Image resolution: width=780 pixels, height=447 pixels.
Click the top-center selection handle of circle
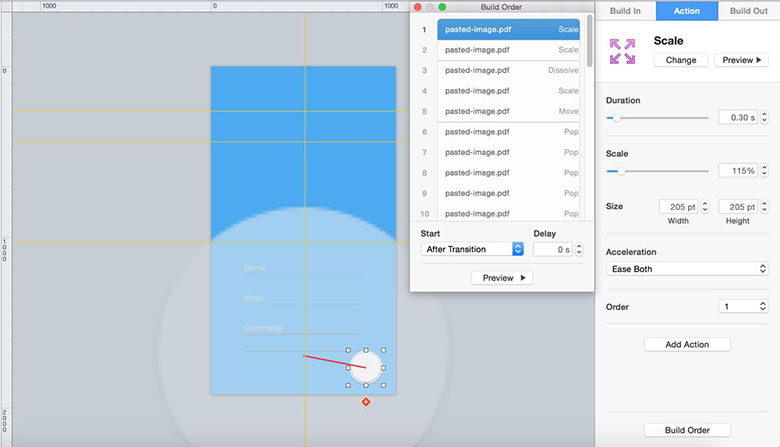pyautogui.click(x=366, y=350)
